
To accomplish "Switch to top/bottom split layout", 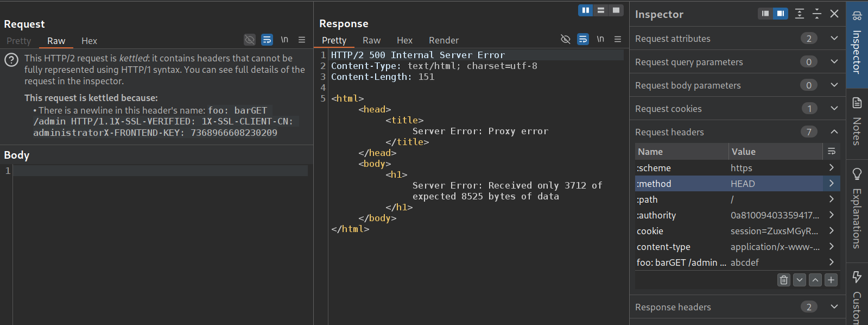I will 601,10.
